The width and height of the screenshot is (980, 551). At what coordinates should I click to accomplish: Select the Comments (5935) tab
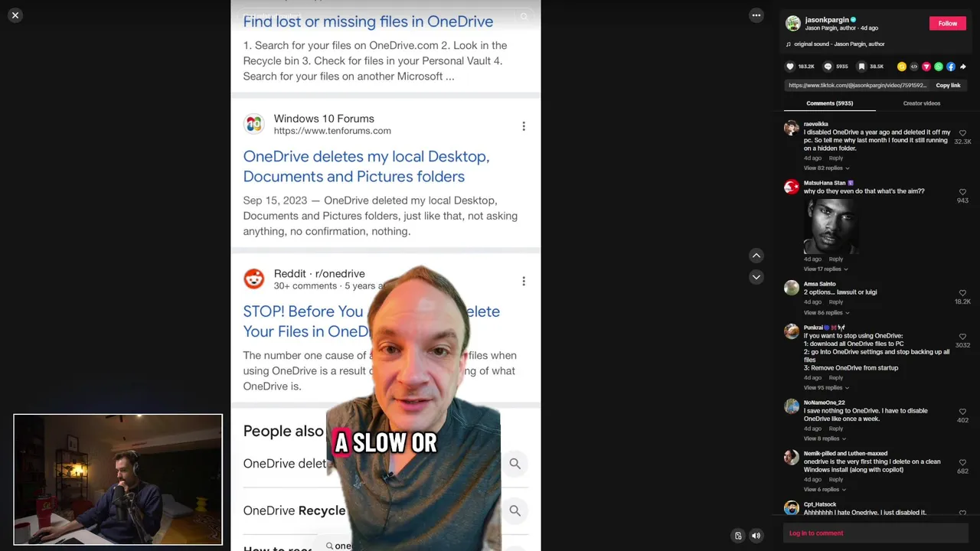829,103
